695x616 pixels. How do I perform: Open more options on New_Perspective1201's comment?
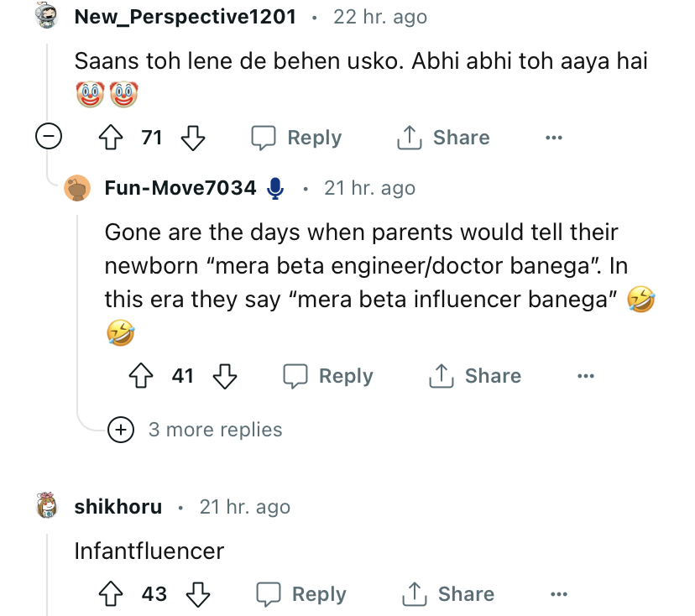pyautogui.click(x=553, y=138)
